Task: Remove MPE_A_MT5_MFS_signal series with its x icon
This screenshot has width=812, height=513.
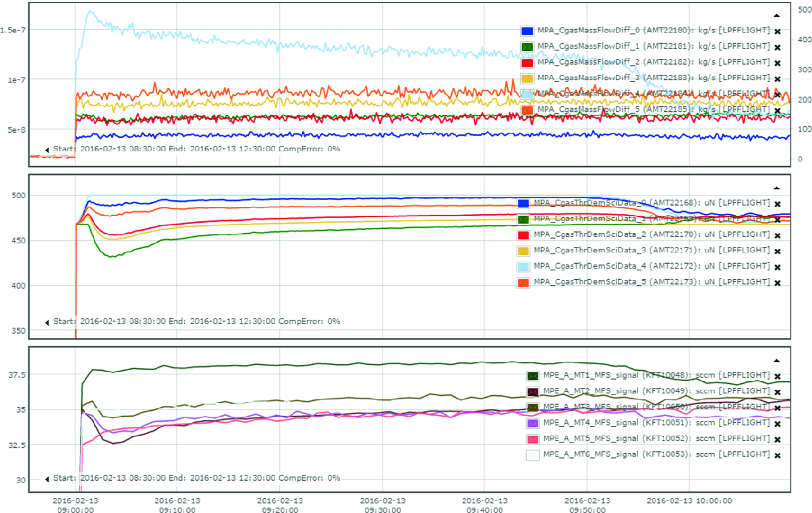Action: pos(777,439)
